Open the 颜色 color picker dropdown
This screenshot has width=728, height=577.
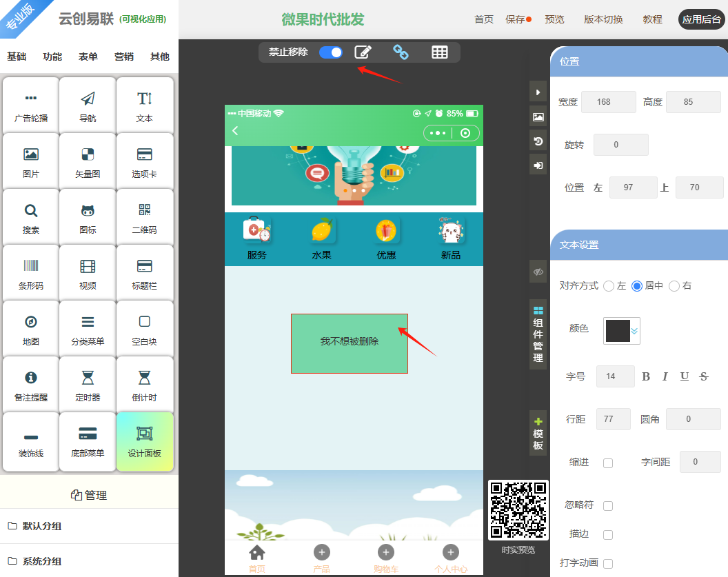622,331
